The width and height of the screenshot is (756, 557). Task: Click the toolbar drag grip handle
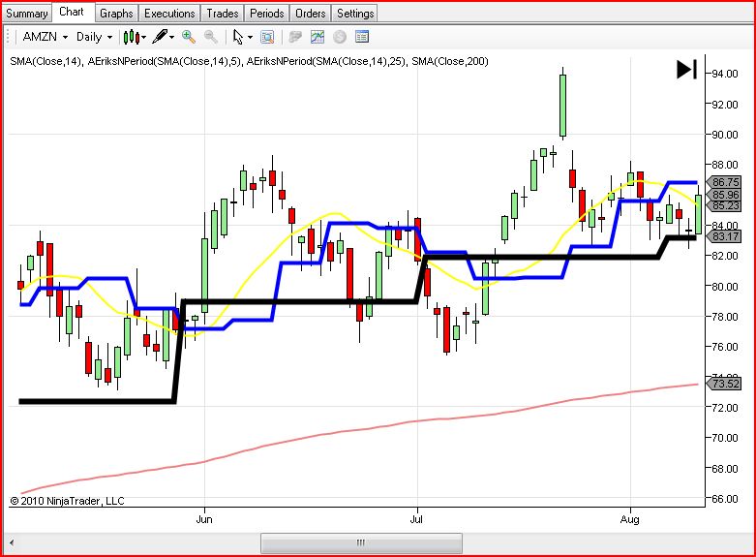click(8, 37)
